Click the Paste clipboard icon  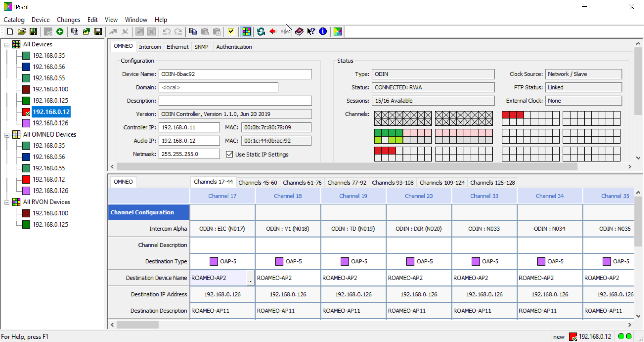pos(205,32)
